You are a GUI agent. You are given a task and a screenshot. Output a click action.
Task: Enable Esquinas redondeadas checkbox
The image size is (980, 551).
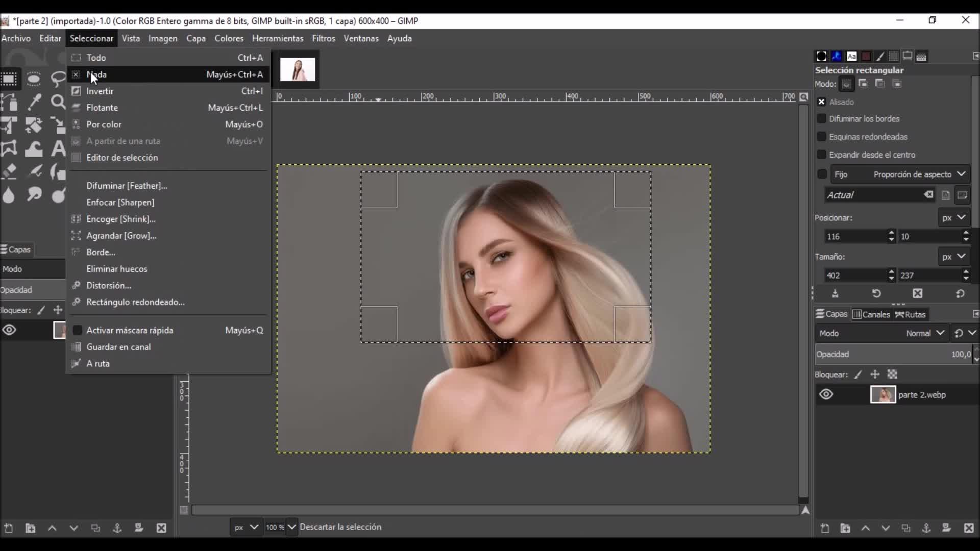coord(821,137)
